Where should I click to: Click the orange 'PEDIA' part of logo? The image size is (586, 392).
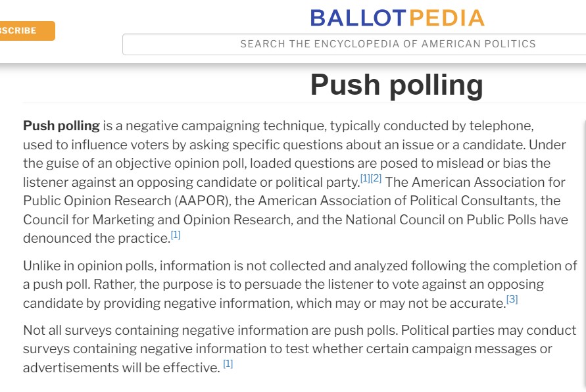[x=447, y=18]
